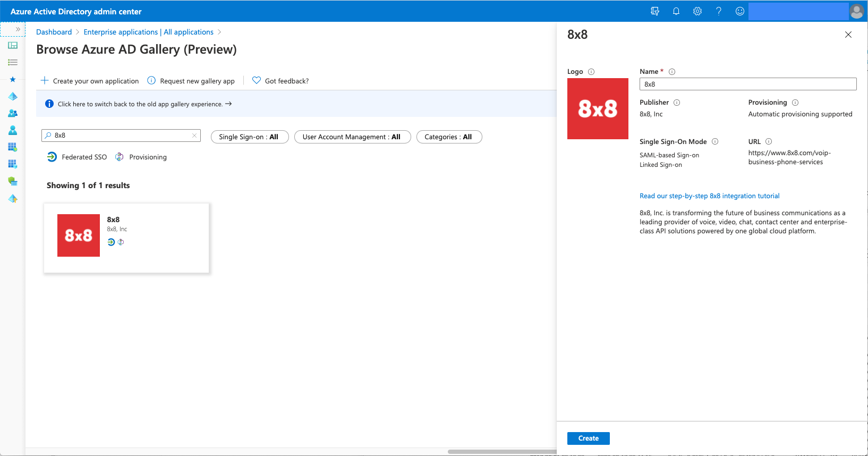Image resolution: width=868 pixels, height=456 pixels.
Task: Switch back to the old app gallery experience
Action: point(145,104)
